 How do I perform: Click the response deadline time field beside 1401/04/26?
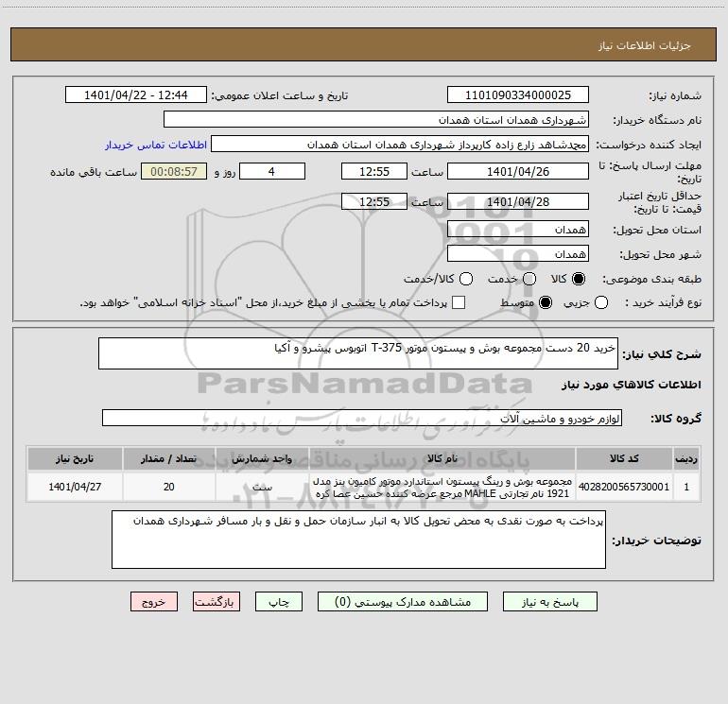click(374, 171)
